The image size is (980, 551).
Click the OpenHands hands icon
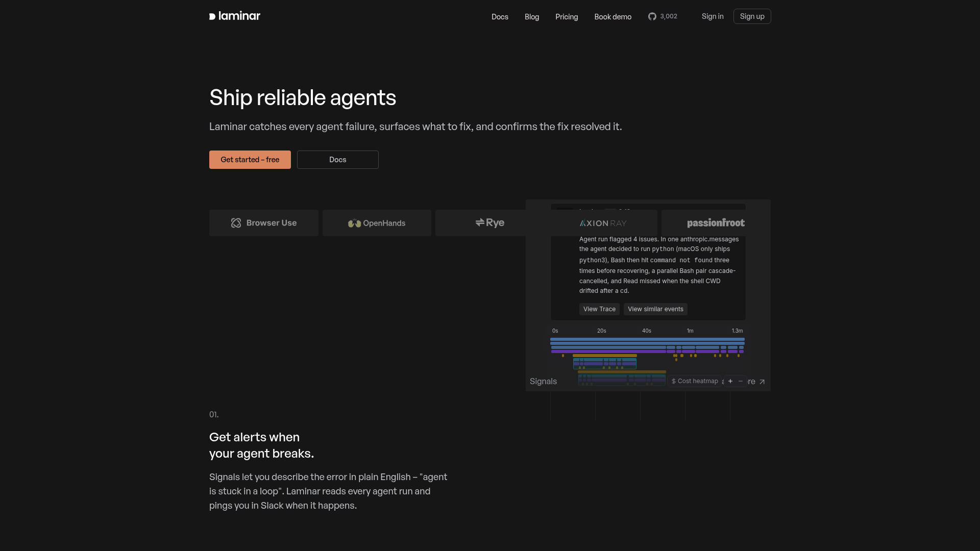(354, 223)
